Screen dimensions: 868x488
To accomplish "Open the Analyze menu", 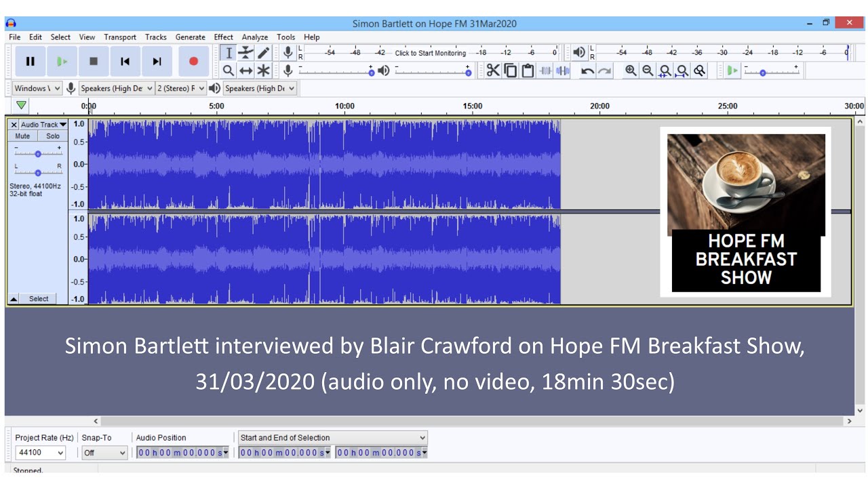I will [255, 37].
